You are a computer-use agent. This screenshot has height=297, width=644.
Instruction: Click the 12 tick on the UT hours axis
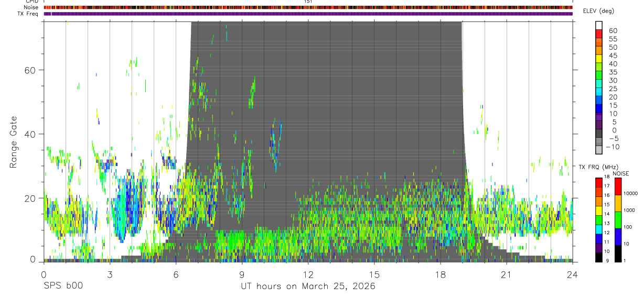coord(308,274)
